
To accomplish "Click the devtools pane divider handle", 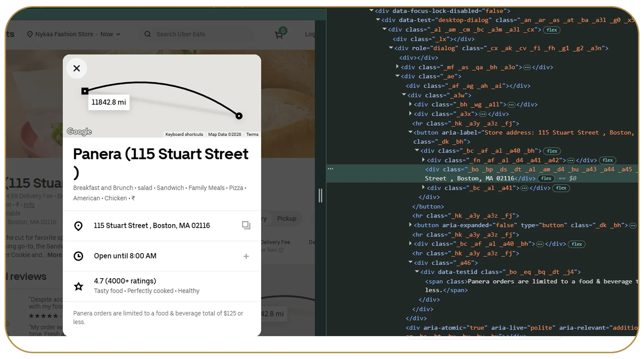I will pyautogui.click(x=320, y=195).
